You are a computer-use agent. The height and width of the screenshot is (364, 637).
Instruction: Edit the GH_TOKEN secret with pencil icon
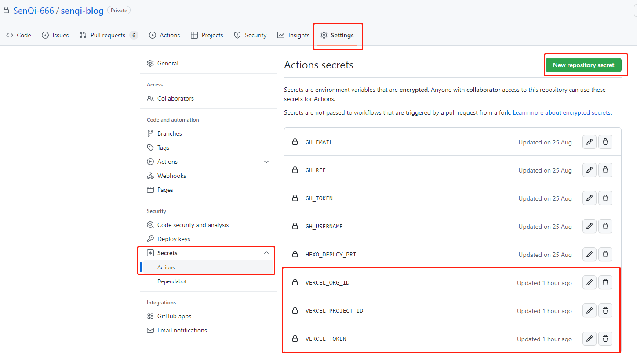(x=589, y=198)
